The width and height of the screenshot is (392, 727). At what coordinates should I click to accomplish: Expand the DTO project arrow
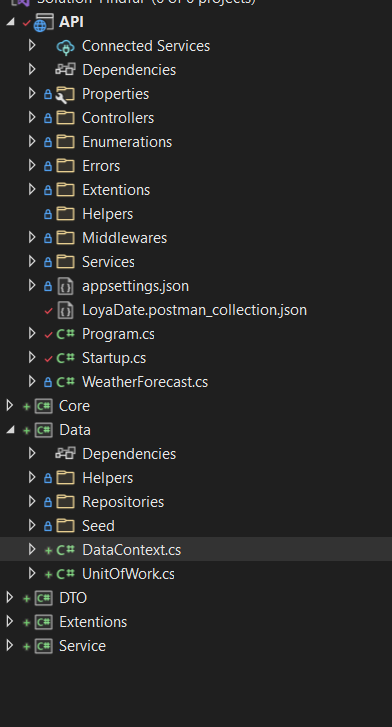click(x=9, y=598)
